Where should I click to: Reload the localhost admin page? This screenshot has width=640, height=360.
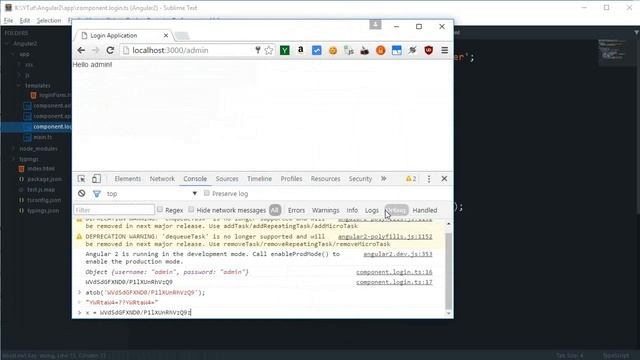tap(110, 50)
